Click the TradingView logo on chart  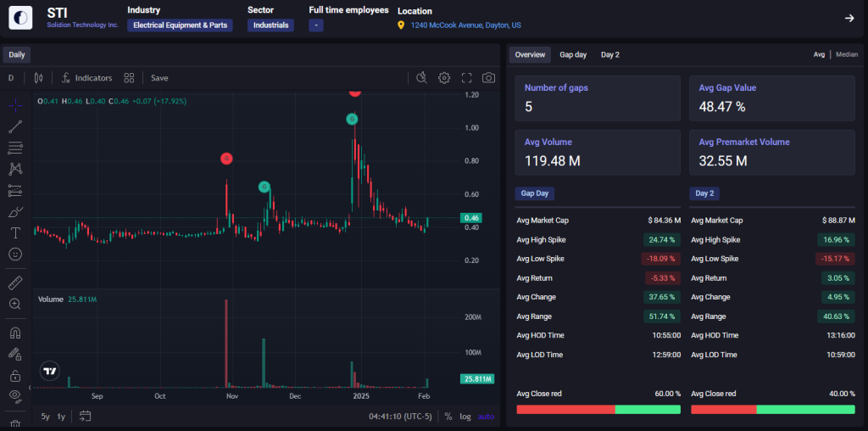pyautogui.click(x=50, y=371)
